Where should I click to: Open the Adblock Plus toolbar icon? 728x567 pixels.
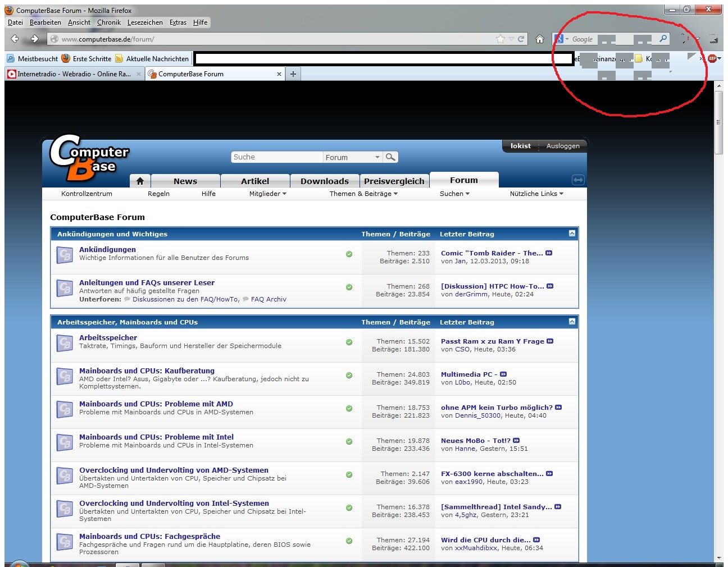pyautogui.click(x=712, y=58)
